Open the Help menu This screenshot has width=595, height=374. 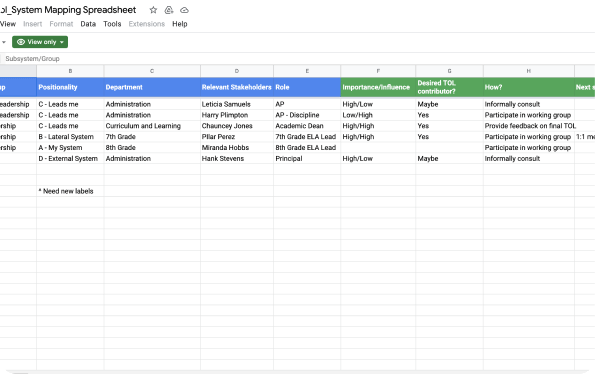click(179, 24)
